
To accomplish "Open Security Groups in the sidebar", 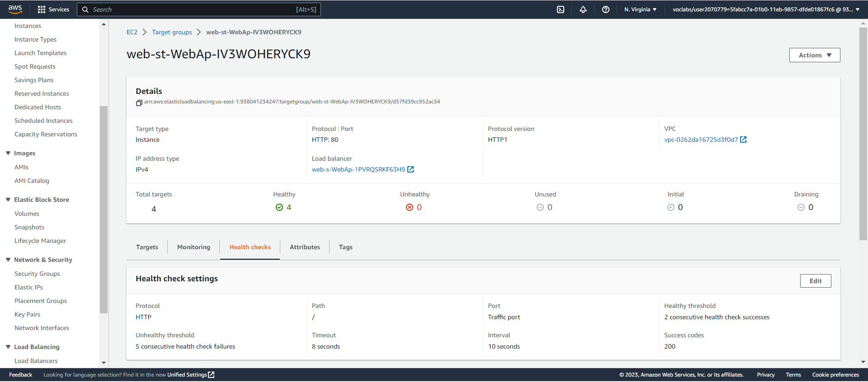I will click(37, 274).
